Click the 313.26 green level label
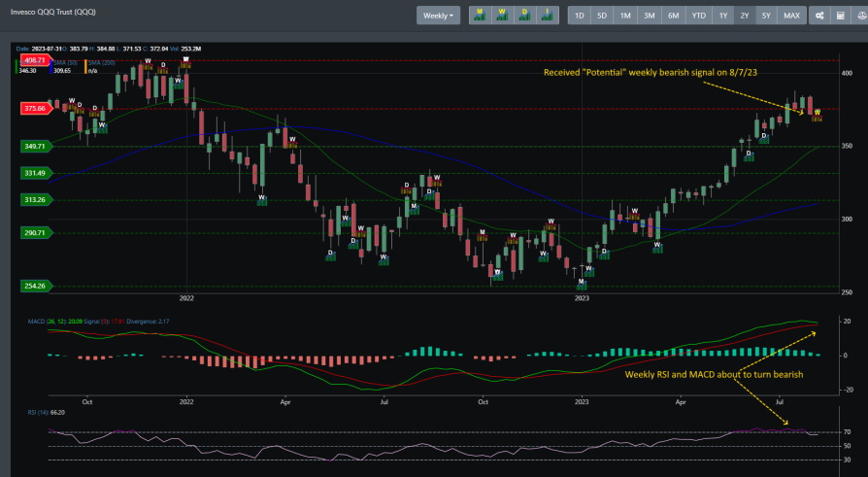The height and width of the screenshot is (477, 868). point(36,199)
